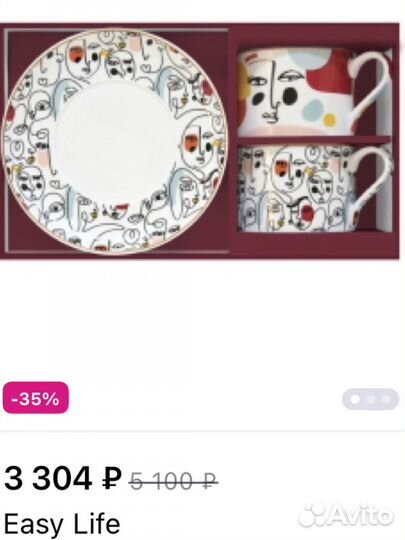The image size is (405, 540).
Task: Click the blank area below product photo
Action: [202, 320]
